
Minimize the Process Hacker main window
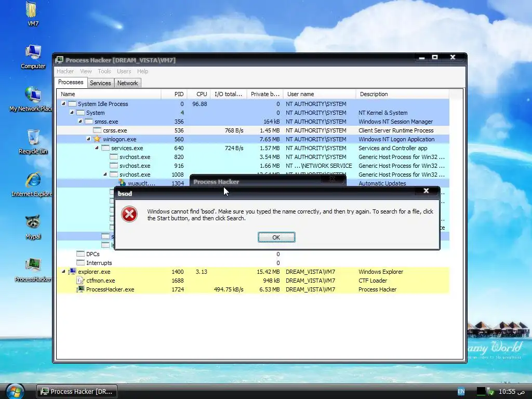(x=422, y=57)
